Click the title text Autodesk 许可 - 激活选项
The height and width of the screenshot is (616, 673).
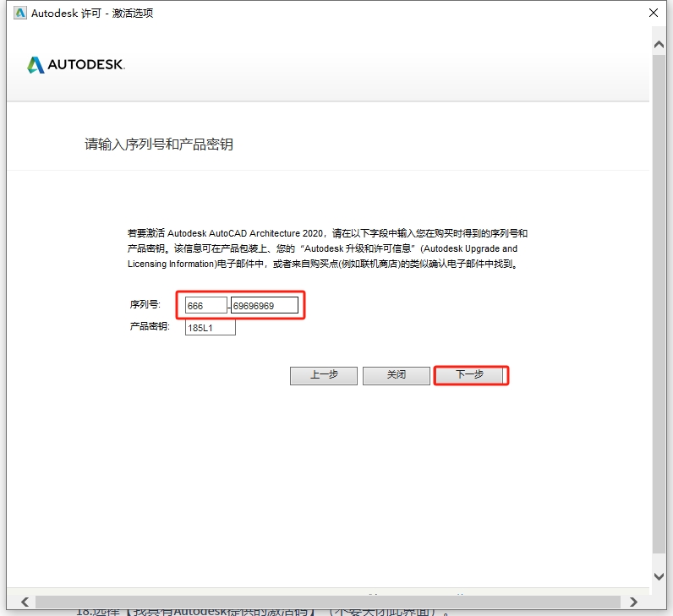92,14
